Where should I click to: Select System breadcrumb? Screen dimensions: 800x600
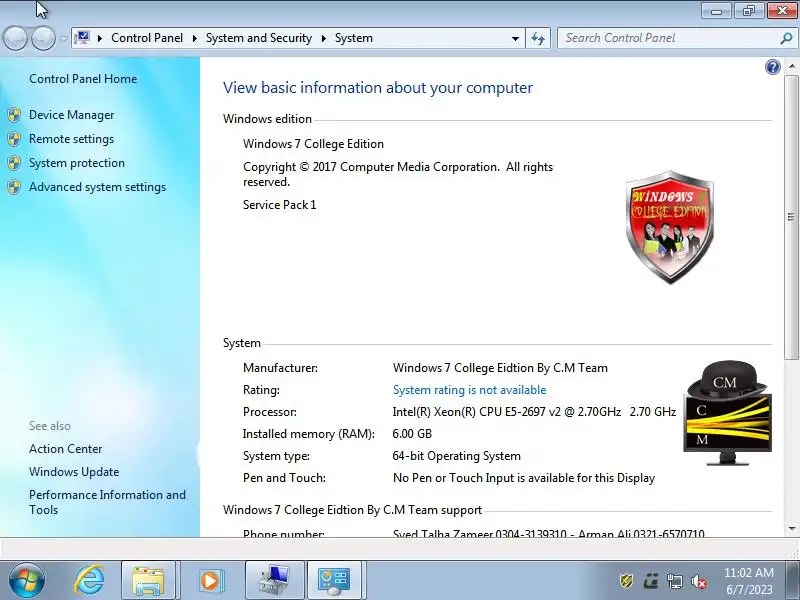[x=354, y=38]
